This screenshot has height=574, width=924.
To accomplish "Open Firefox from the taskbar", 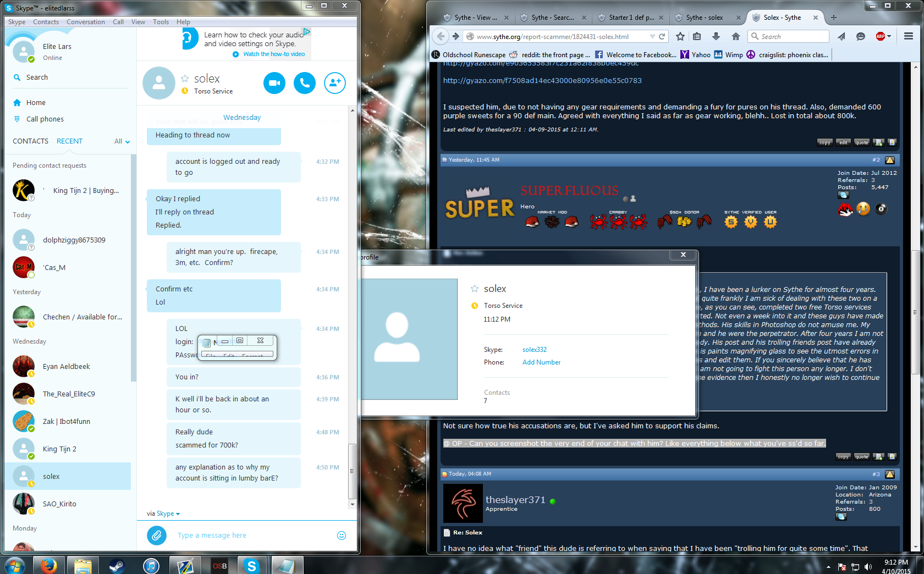I will coord(48,565).
